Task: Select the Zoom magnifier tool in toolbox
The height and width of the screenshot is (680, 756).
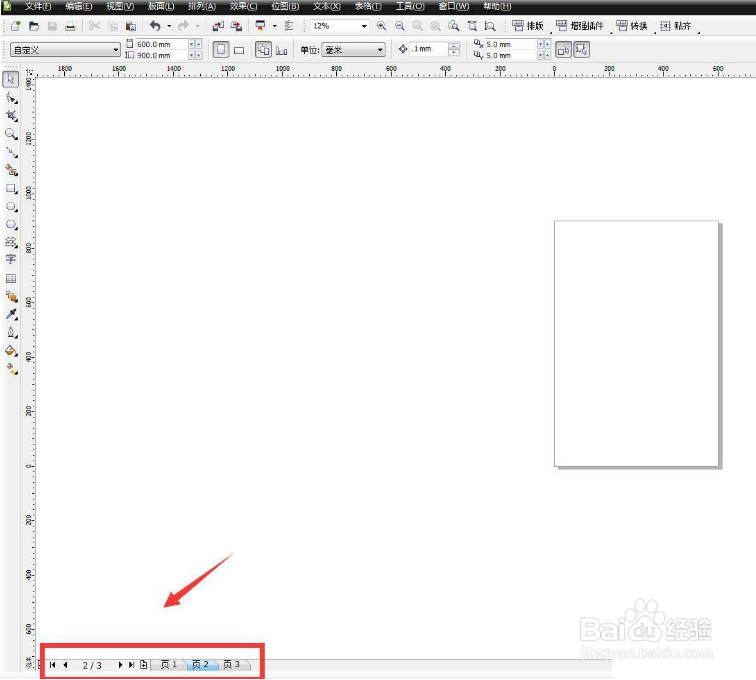Action: (x=11, y=135)
